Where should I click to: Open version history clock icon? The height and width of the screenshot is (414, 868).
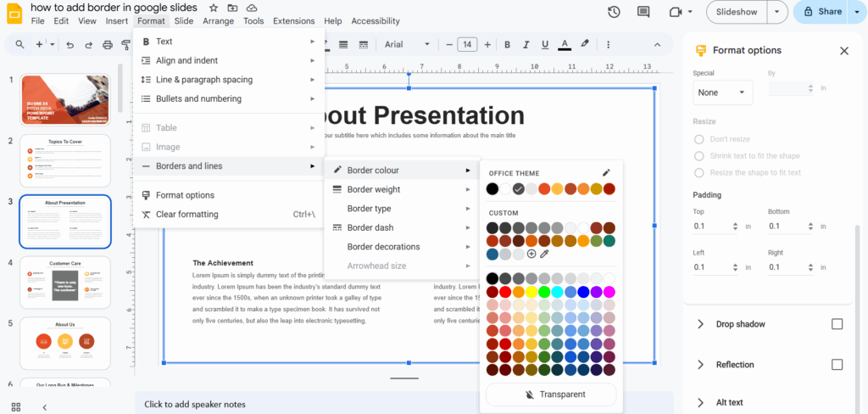[614, 12]
